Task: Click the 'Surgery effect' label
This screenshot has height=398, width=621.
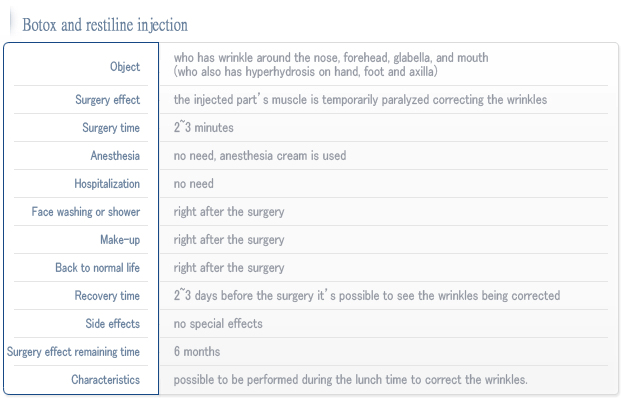Action: (107, 100)
